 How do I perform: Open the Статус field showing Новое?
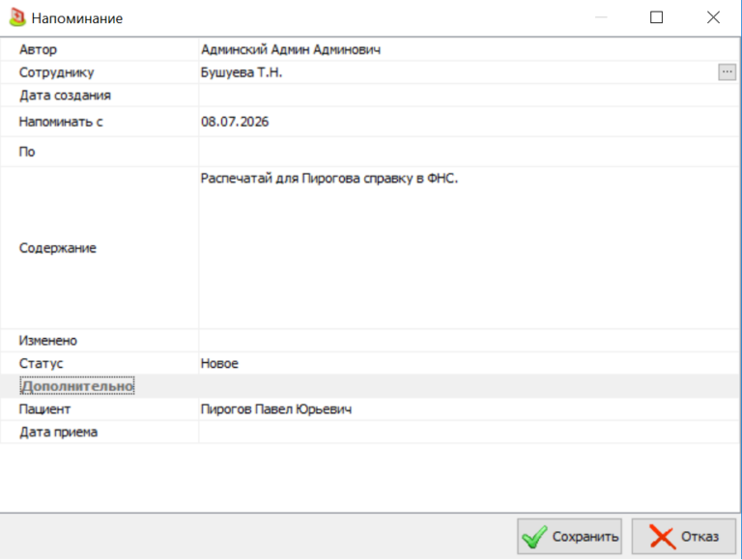click(x=469, y=363)
